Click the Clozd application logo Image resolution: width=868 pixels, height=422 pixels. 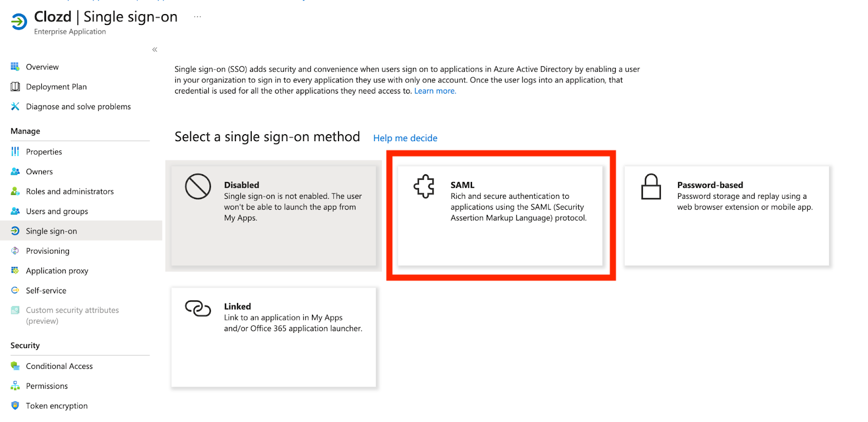[x=19, y=22]
